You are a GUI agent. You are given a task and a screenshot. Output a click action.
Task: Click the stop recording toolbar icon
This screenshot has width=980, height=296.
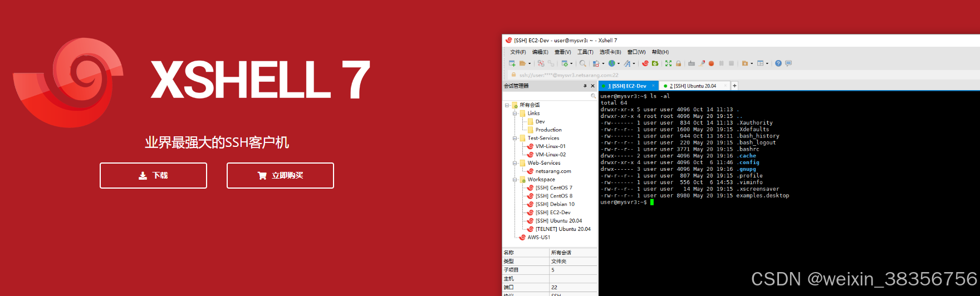point(731,63)
